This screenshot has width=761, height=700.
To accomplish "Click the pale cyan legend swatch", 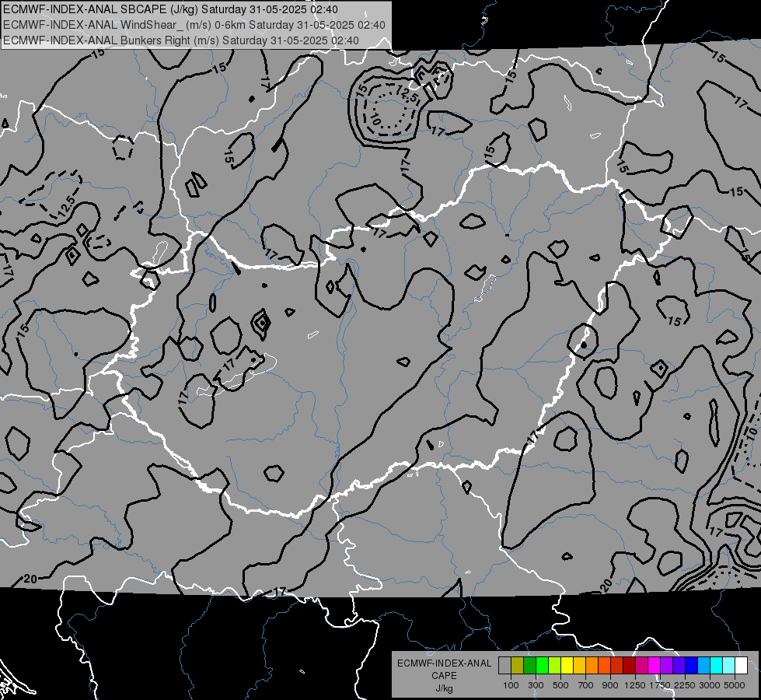I will 729,665.
